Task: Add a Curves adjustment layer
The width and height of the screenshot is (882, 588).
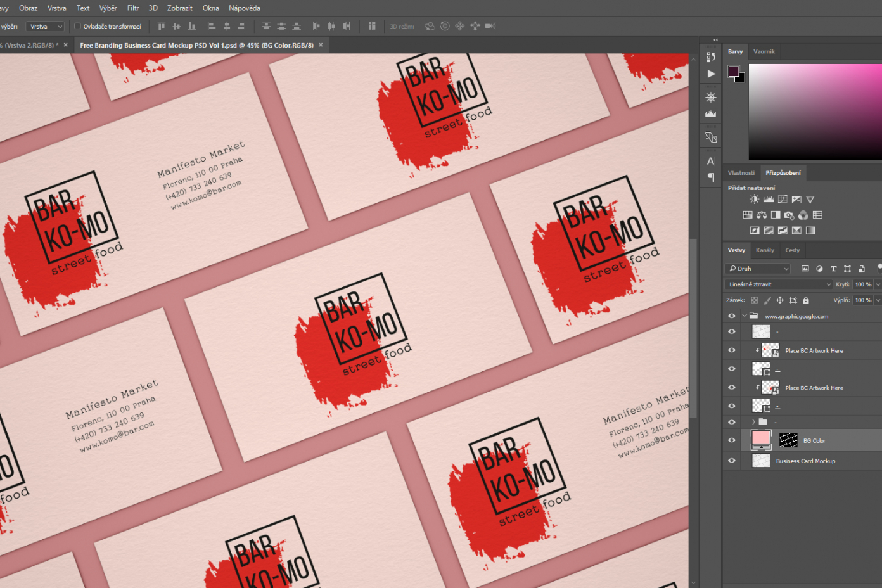Action: tap(783, 200)
